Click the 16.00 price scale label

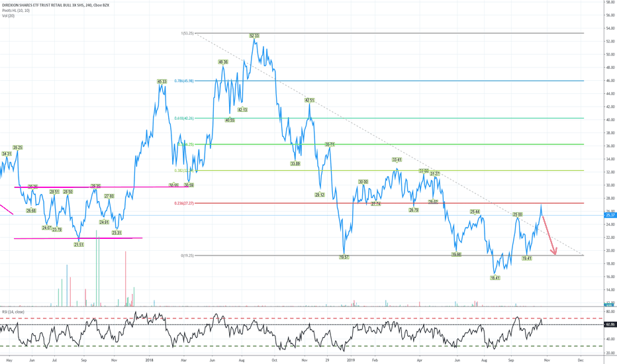[x=610, y=277]
